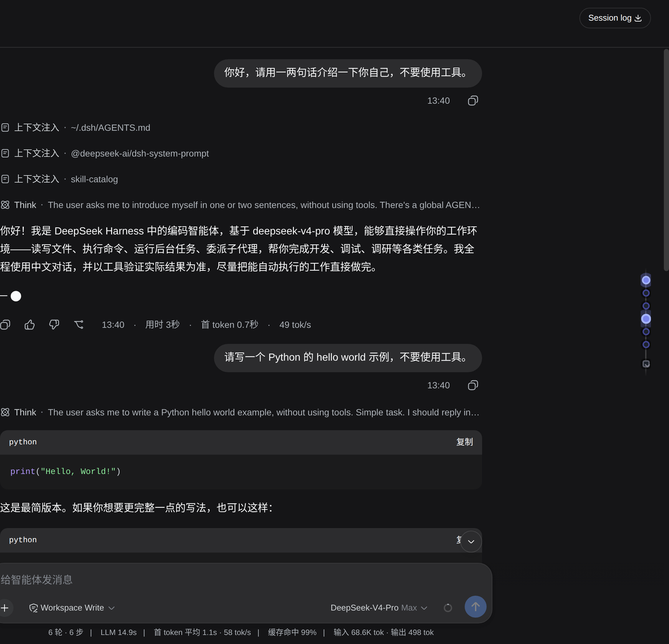The image size is (669, 644).
Task: Click the print("Hello, World!") code line
Action: click(x=65, y=471)
